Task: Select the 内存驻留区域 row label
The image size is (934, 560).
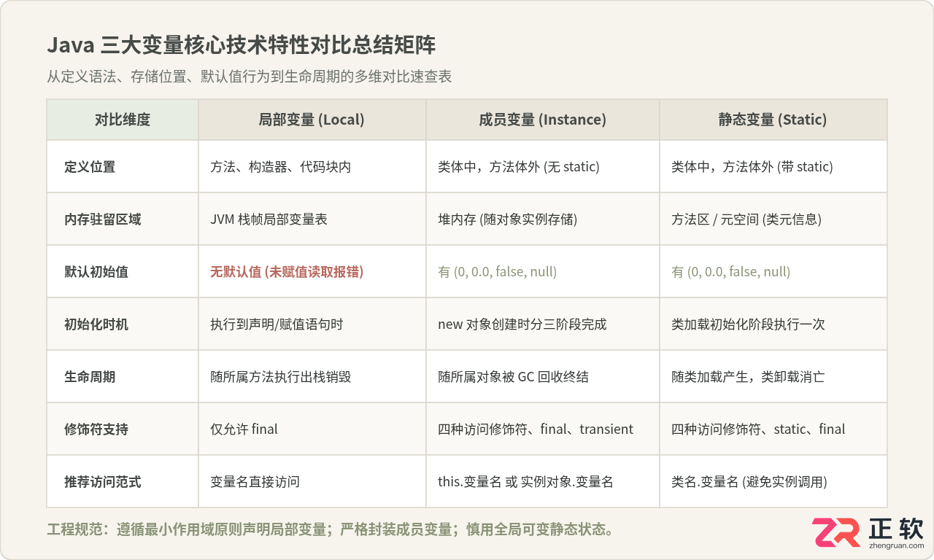Action: click(103, 219)
